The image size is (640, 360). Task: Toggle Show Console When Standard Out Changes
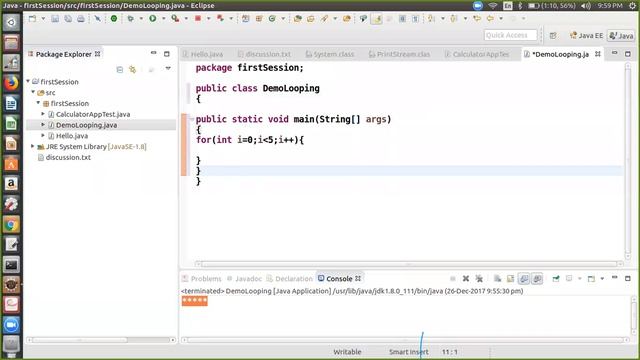tap(524, 278)
